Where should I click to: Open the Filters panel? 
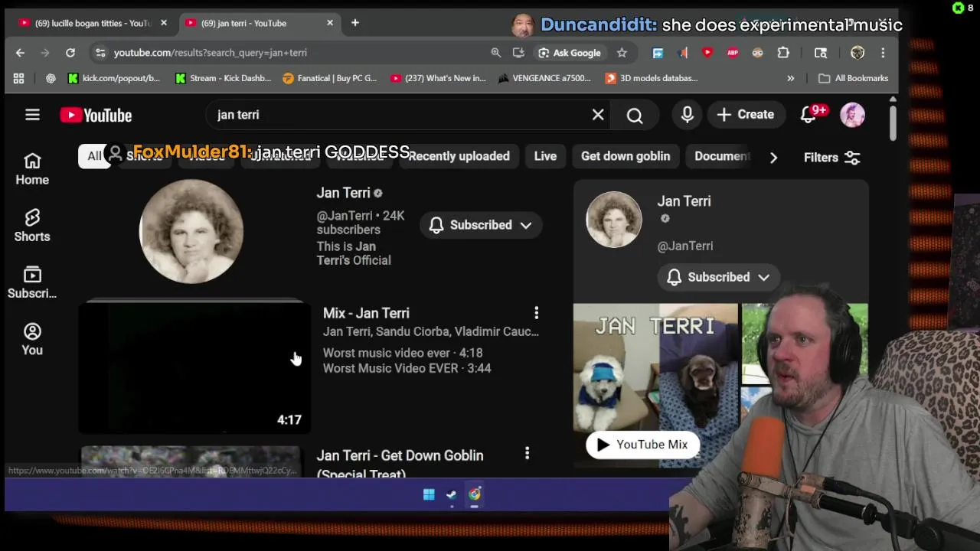(832, 158)
